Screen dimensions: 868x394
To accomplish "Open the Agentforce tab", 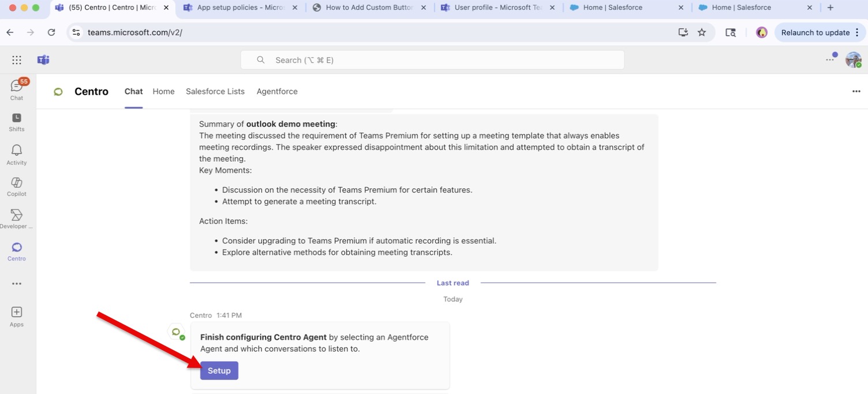I will point(277,91).
